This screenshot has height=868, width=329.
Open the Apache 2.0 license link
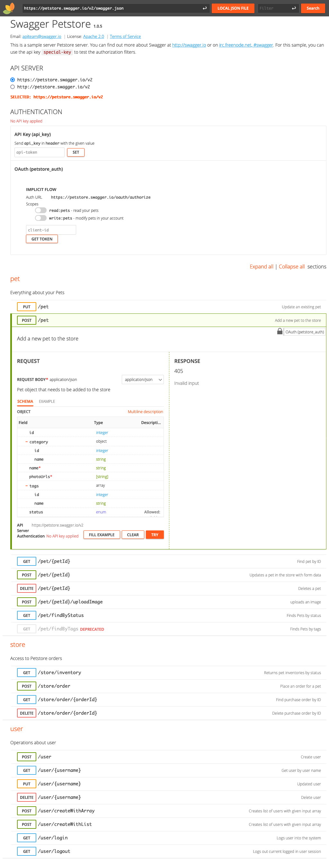93,36
